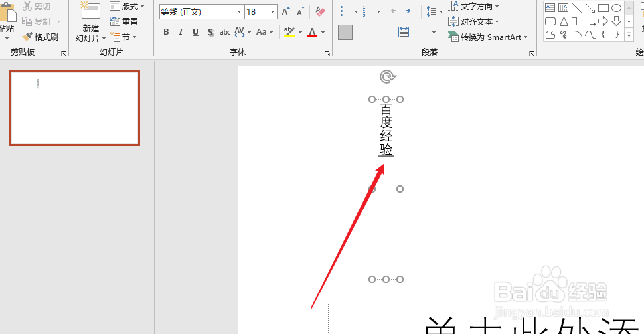Screen dimensions: 644x334
Task: Clear all formatting with the eraser icon
Action: coord(321,11)
